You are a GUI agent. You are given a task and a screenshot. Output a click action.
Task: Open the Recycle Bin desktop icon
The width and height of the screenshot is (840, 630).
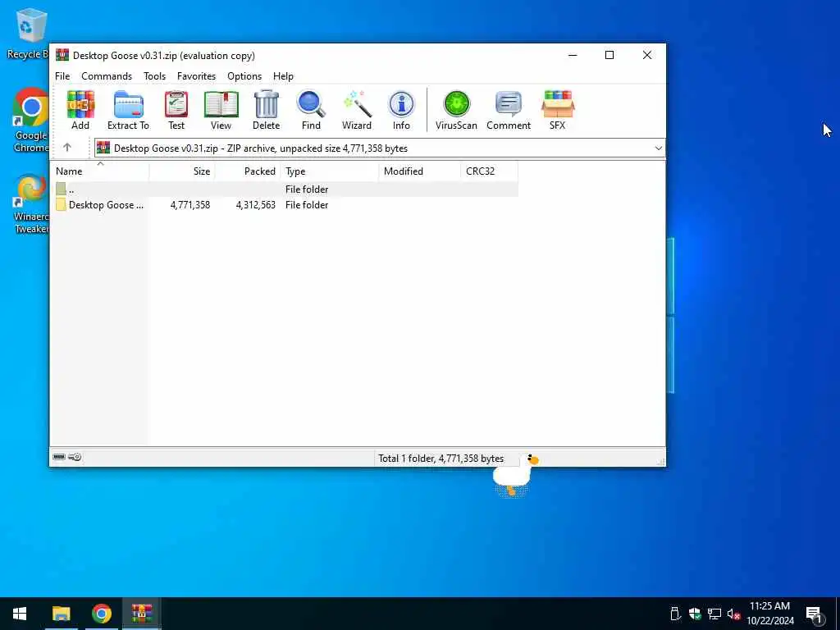[30, 33]
